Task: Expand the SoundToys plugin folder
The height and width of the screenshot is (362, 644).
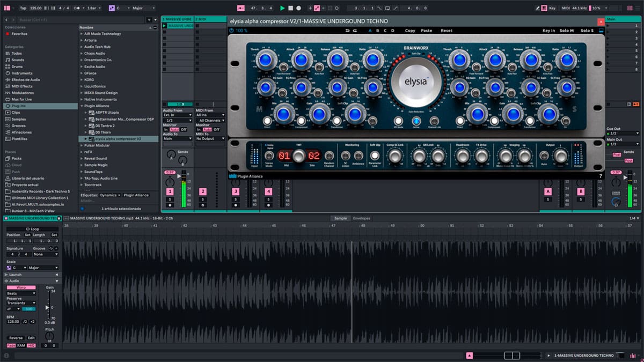Action: coord(82,172)
